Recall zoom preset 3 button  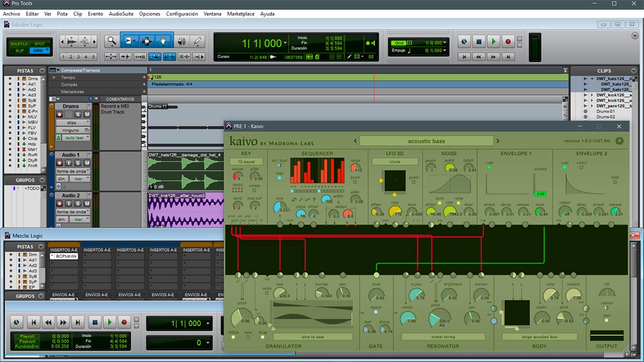(x=78, y=56)
